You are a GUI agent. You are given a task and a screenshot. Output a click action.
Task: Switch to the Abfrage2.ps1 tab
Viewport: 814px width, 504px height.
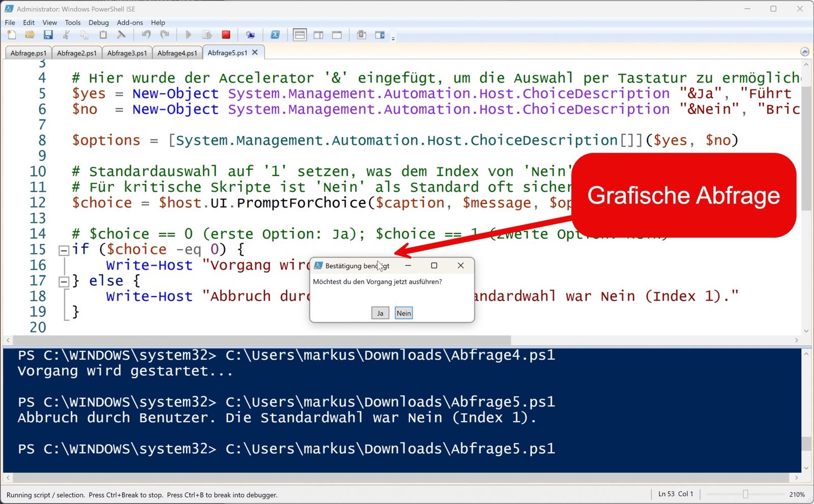(x=76, y=52)
